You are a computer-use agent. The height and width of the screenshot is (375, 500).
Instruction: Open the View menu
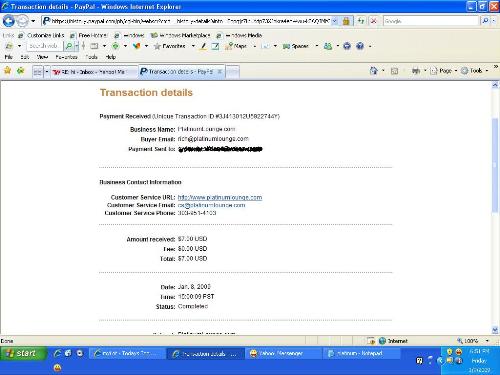pyautogui.click(x=42, y=57)
